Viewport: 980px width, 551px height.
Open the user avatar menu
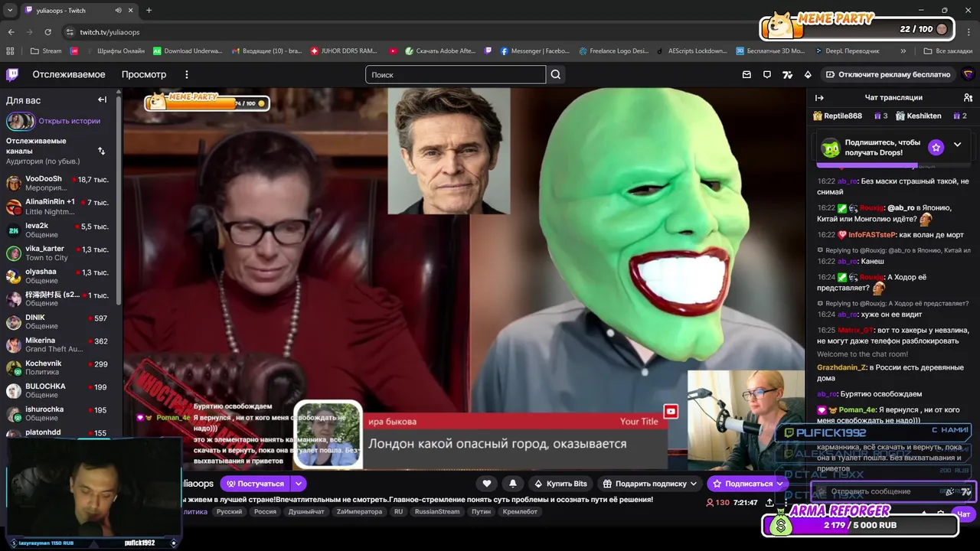point(968,74)
